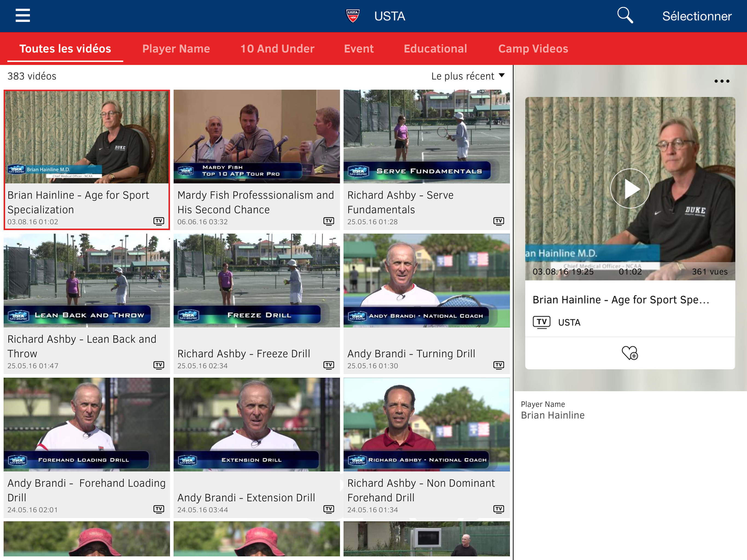Switch to the Player Name tab

(176, 49)
